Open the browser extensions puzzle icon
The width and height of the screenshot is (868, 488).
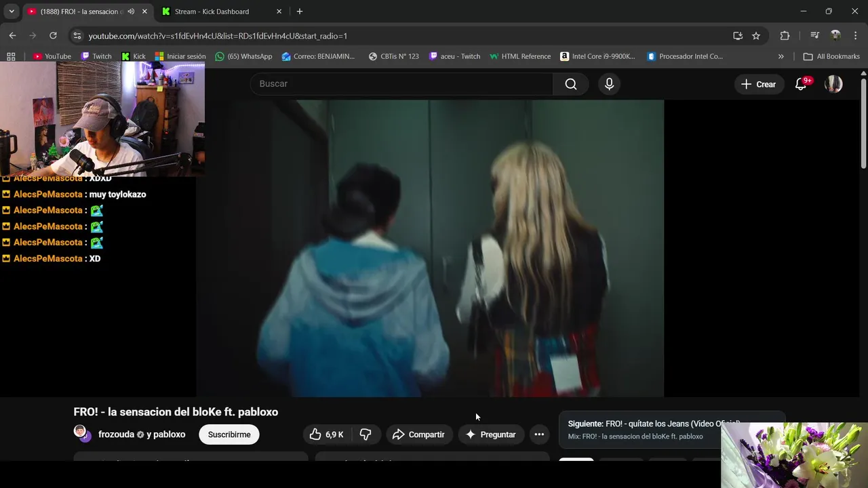tap(785, 36)
